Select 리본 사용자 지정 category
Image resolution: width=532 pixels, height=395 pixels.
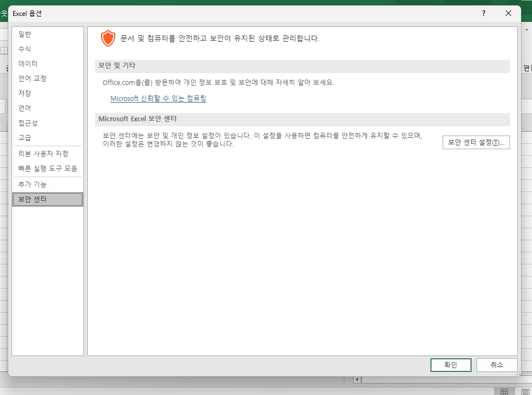pyautogui.click(x=48, y=154)
